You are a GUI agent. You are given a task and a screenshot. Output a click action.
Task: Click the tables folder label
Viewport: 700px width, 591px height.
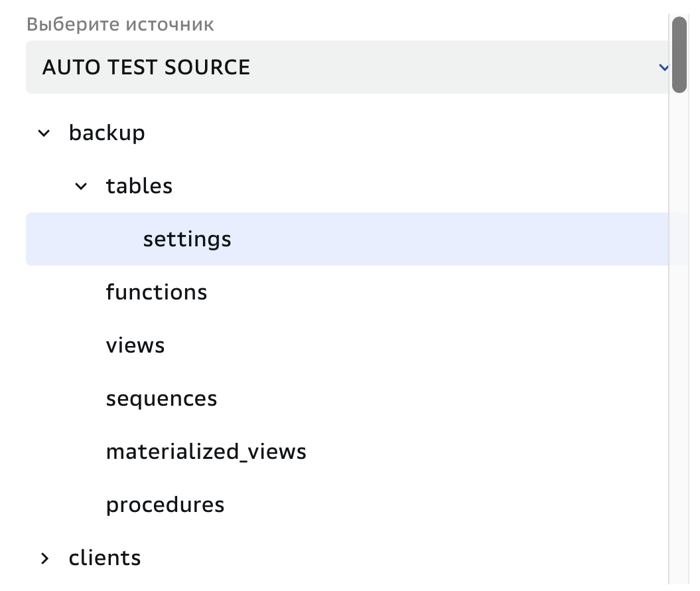(139, 186)
